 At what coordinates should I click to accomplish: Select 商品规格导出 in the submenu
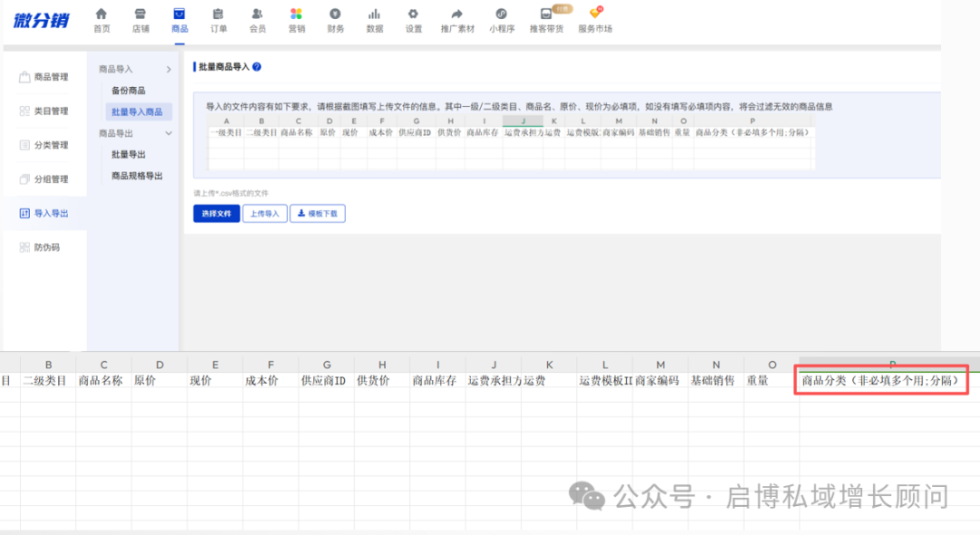coord(136,176)
